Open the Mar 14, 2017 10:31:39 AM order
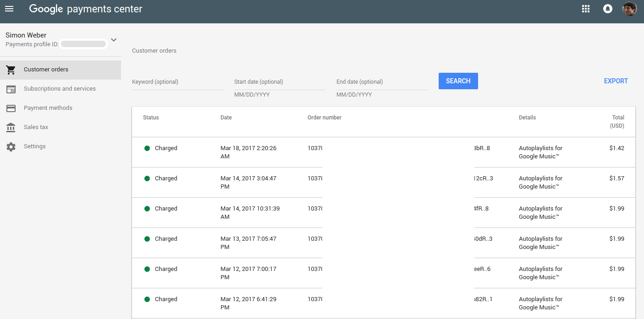Screen dimensions: 644x319 coord(384,213)
